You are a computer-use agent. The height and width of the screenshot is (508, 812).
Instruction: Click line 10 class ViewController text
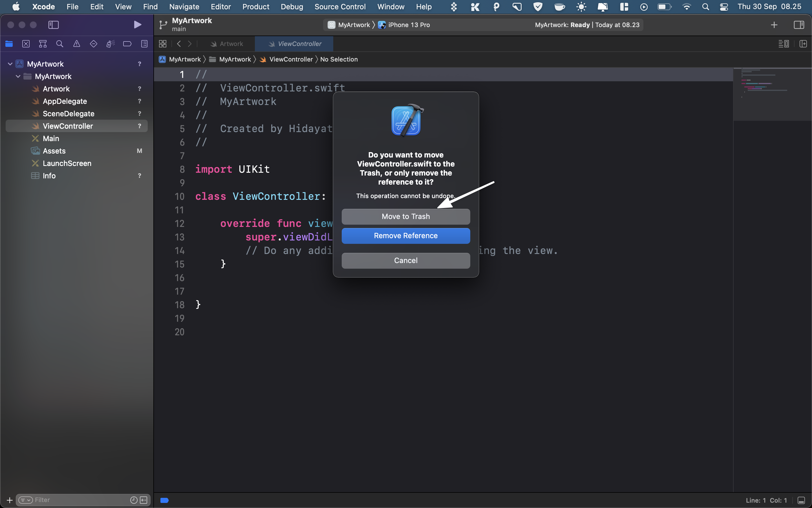tap(261, 196)
